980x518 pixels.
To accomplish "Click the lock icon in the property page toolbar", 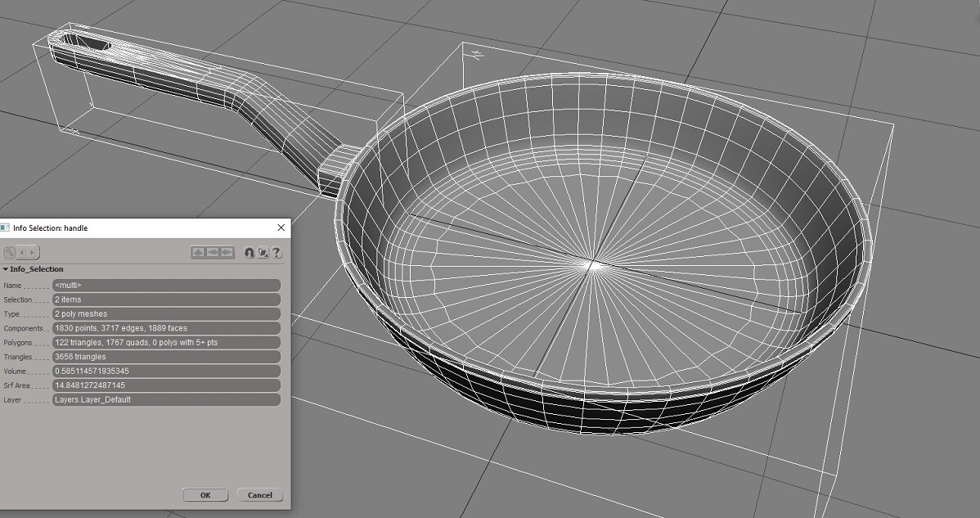I will (x=9, y=252).
